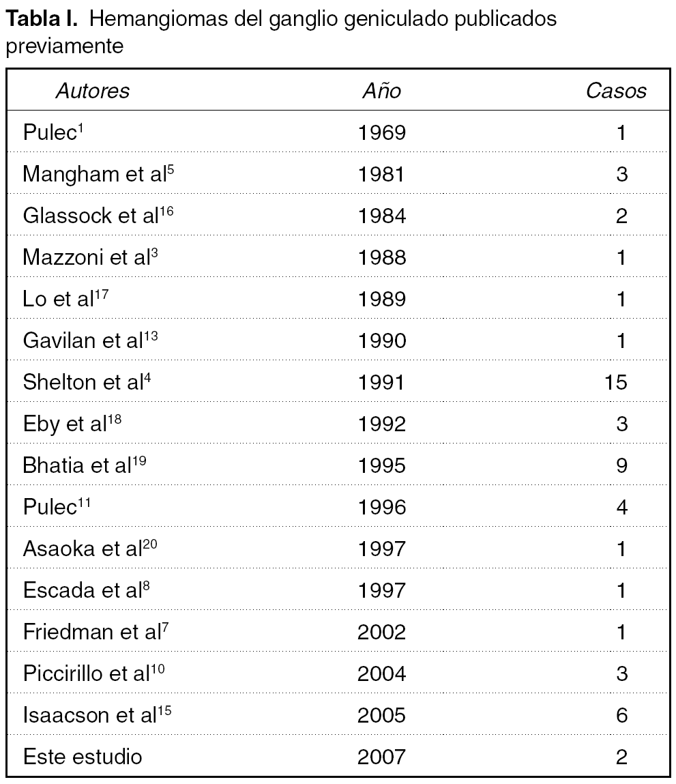Screen dimensions: 676x784
Task: Select the case count 15
Action: pyautogui.click(x=615, y=382)
